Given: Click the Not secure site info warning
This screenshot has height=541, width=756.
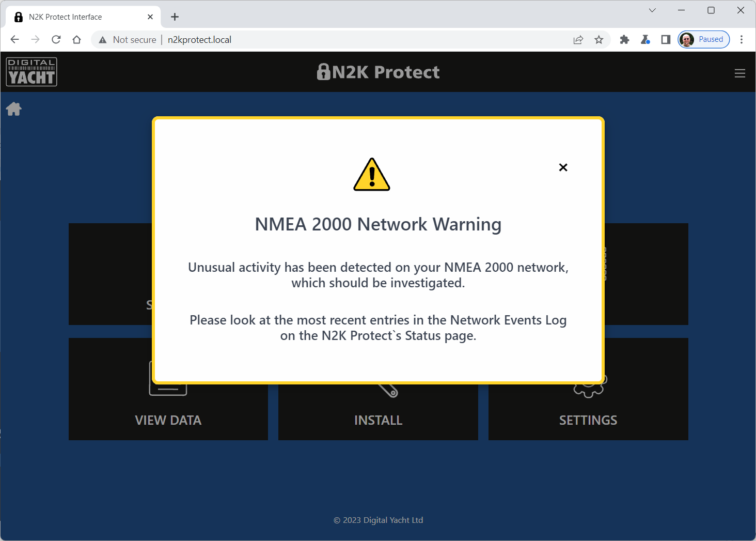Looking at the screenshot, I should click(x=128, y=40).
